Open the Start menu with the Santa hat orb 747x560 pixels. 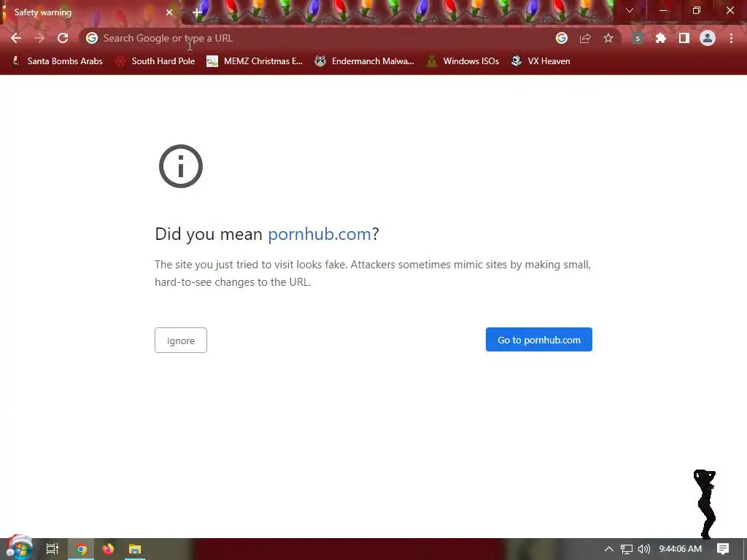[19, 548]
